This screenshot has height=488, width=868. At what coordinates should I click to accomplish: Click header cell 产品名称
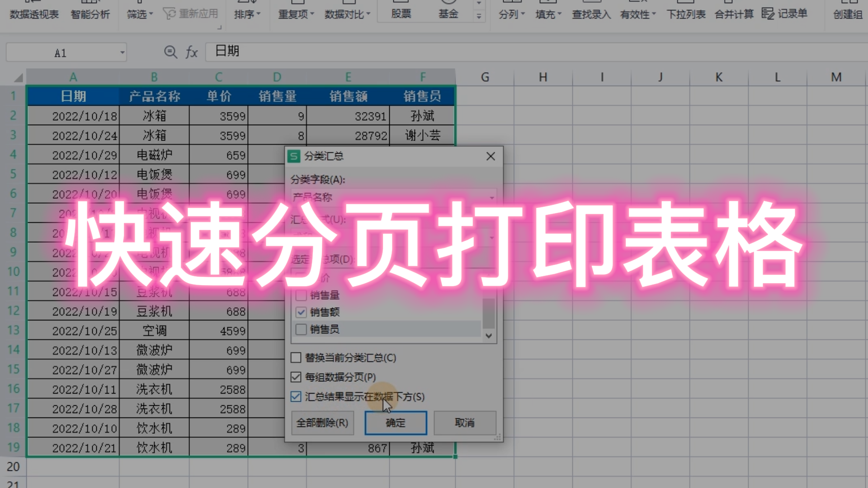point(154,96)
